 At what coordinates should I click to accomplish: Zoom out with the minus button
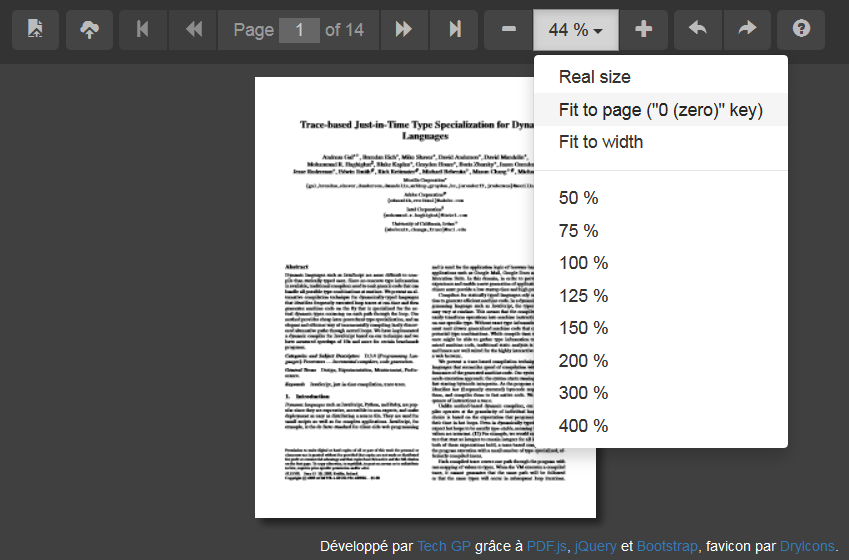(508, 29)
